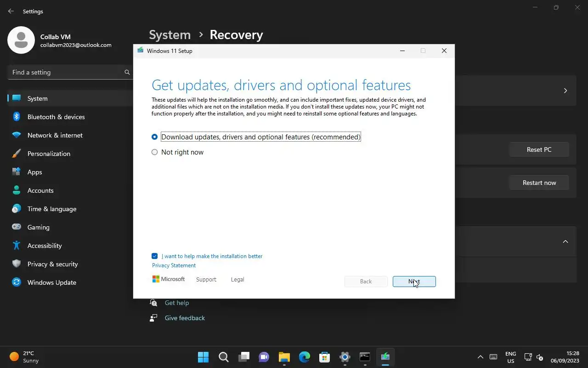
Task: Open the Support link in Setup
Action: click(x=206, y=280)
